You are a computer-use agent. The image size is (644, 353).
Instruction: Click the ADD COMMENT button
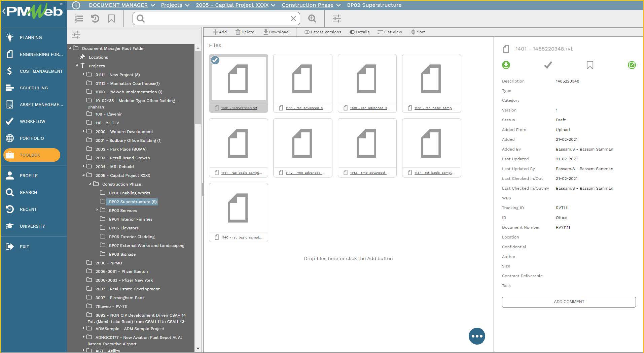[x=569, y=302]
